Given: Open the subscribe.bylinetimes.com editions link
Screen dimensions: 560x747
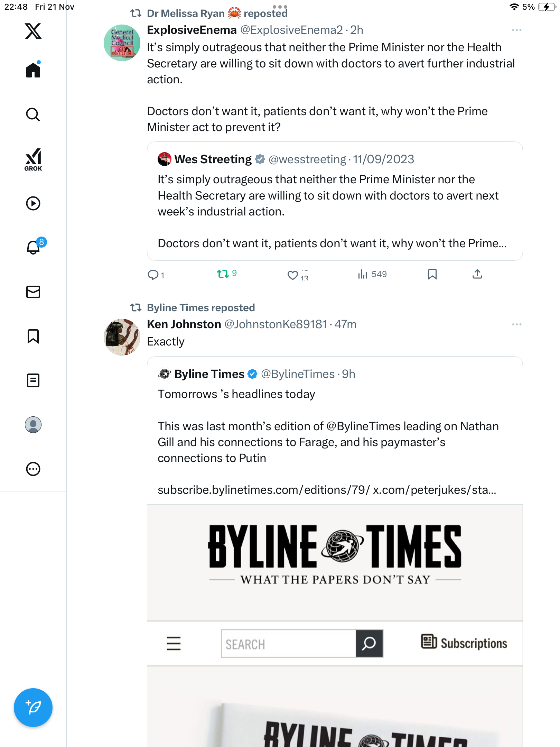Looking at the screenshot, I should tap(263, 490).
